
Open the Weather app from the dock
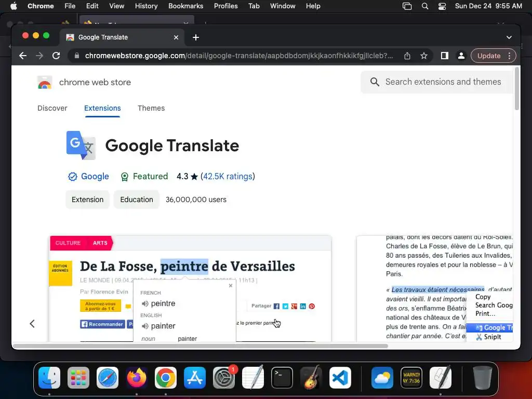point(382,378)
